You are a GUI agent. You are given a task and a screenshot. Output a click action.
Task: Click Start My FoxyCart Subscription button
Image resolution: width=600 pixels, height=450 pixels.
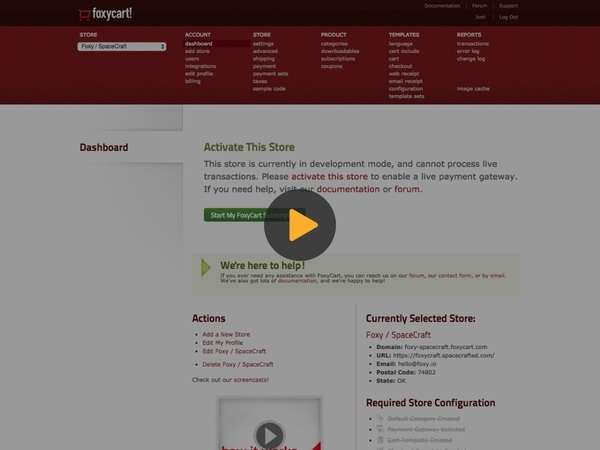(x=254, y=215)
